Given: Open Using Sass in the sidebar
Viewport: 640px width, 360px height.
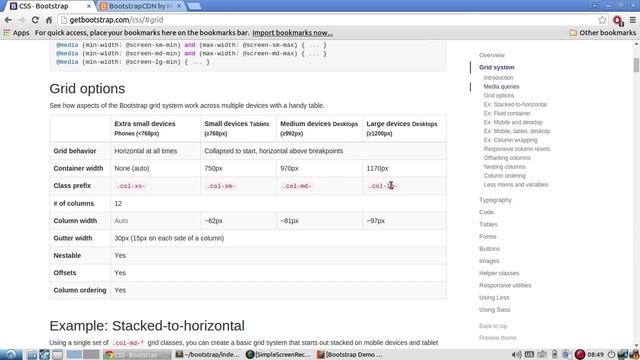Looking at the screenshot, I should point(494,310).
